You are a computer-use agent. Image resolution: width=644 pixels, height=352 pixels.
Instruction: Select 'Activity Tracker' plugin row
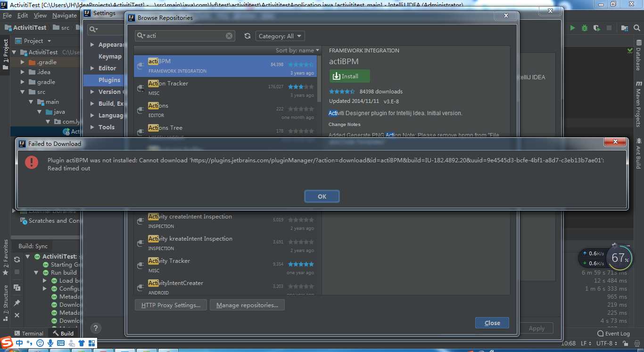(x=225, y=266)
